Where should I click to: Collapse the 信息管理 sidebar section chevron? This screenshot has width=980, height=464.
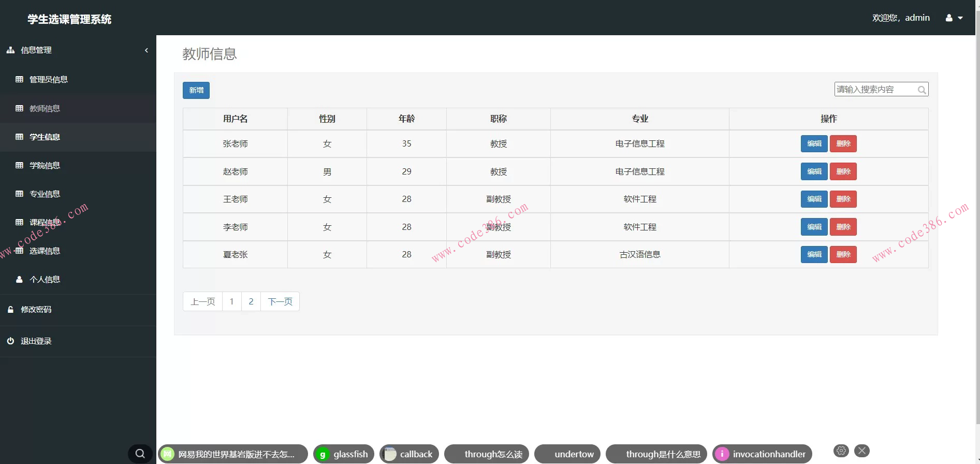147,50
